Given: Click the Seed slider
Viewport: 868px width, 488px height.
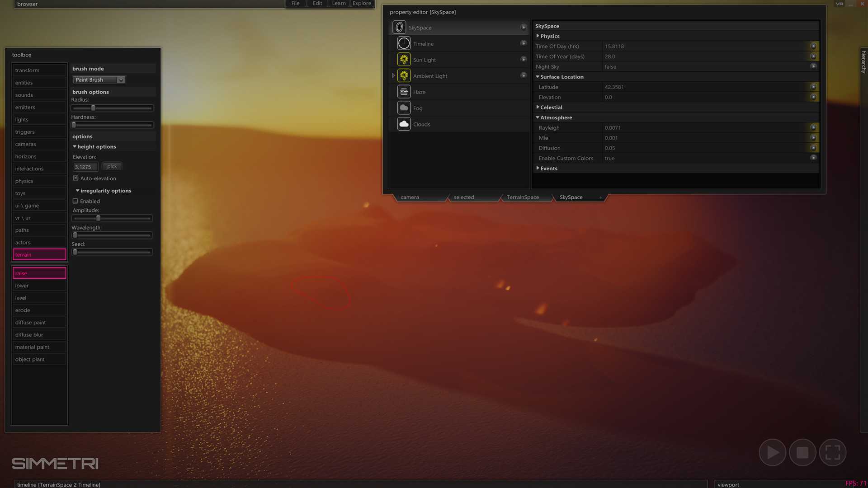Looking at the screenshot, I should pyautogui.click(x=112, y=252).
